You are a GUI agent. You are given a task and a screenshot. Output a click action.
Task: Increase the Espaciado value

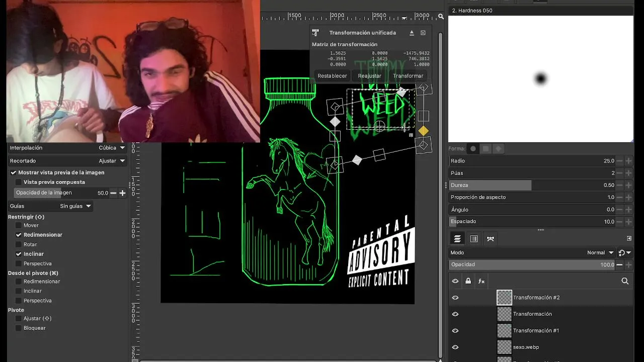click(x=628, y=221)
